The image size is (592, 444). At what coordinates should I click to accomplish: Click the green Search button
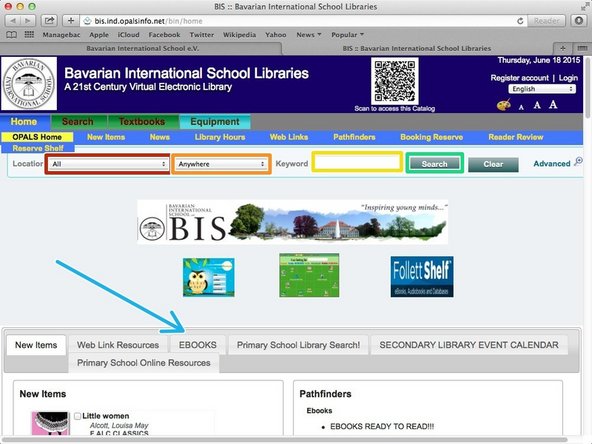coord(435,164)
